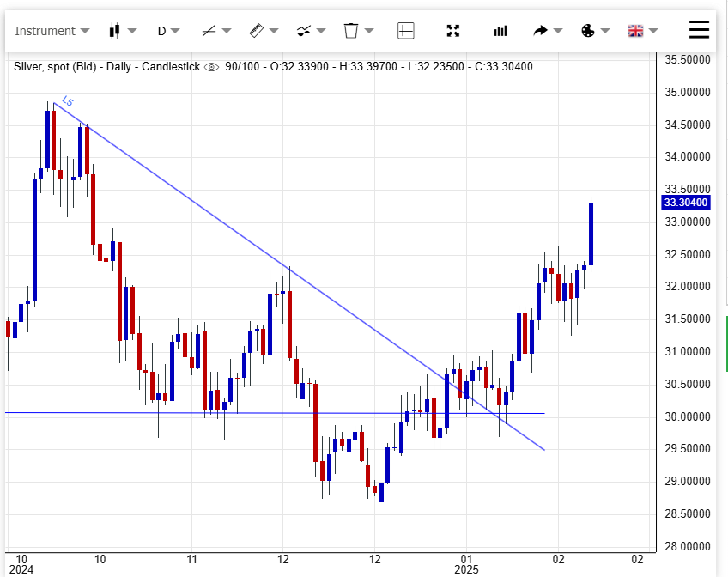Expand the chart type dropdown arrow
The width and height of the screenshot is (728, 577).
click(132, 31)
